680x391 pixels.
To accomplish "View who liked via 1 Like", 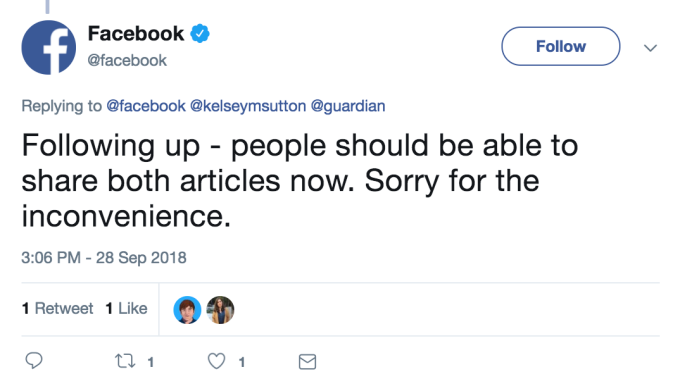I will 126,308.
